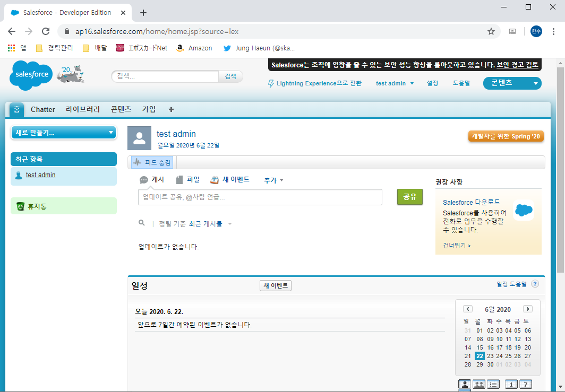Click the test admin profile avatar
The width and height of the screenshot is (565, 392).
click(x=140, y=138)
